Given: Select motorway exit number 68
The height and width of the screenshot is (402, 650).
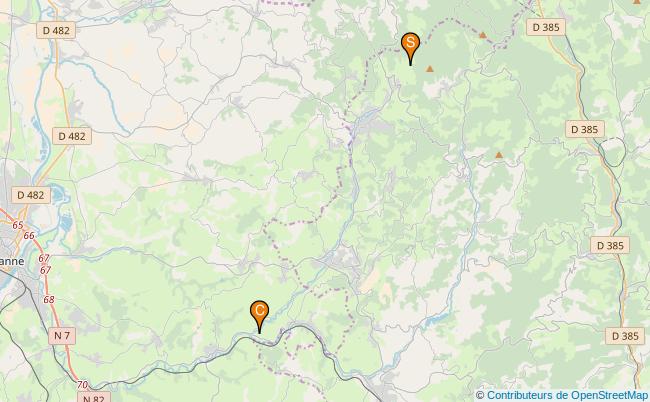Looking at the screenshot, I should point(49,299).
